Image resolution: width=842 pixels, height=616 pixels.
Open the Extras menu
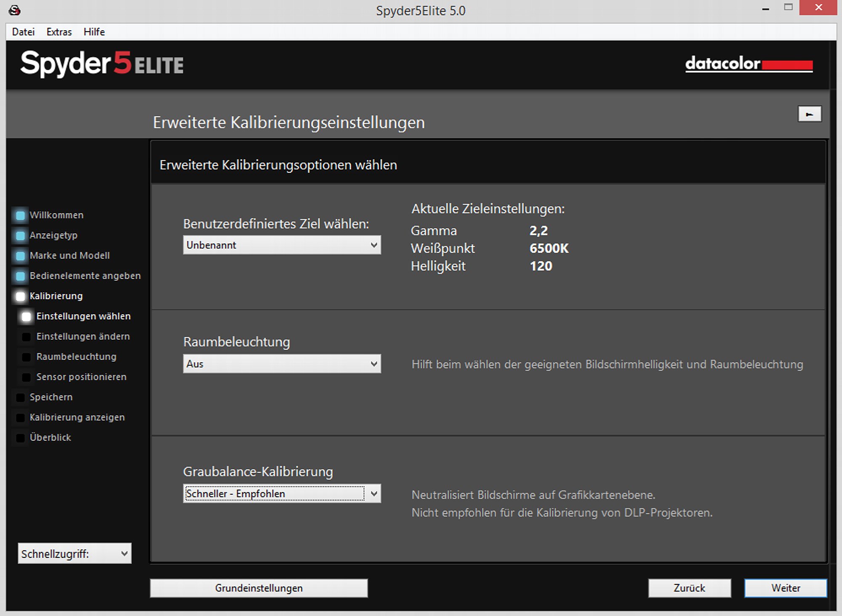(59, 32)
